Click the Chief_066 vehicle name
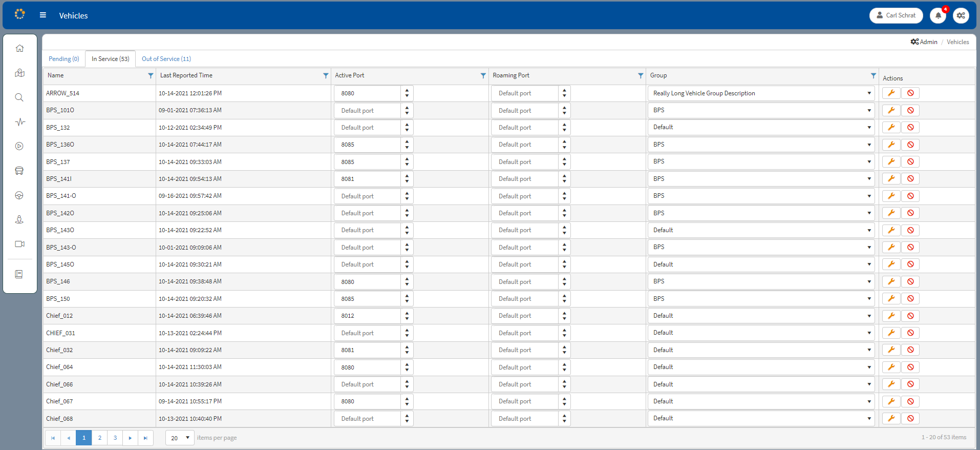 tap(59, 384)
